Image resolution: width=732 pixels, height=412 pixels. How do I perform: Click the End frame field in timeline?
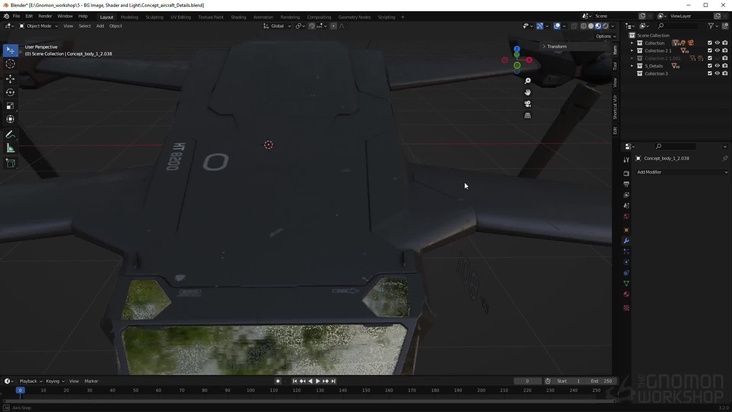(x=601, y=381)
